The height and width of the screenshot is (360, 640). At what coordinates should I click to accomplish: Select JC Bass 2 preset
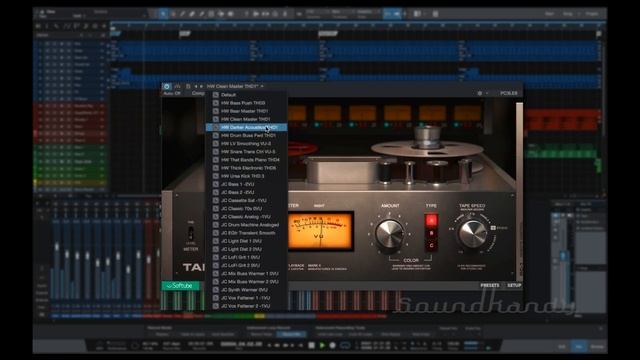pos(247,192)
